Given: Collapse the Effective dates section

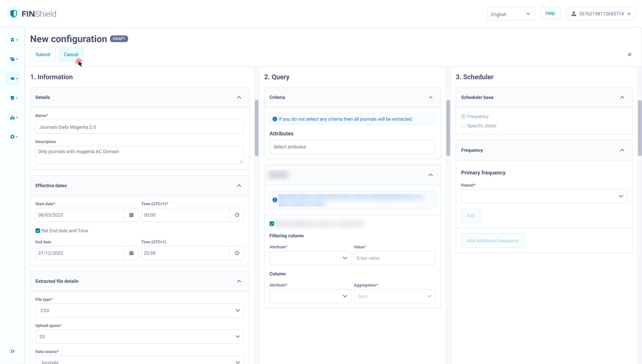Looking at the screenshot, I should coord(239,186).
